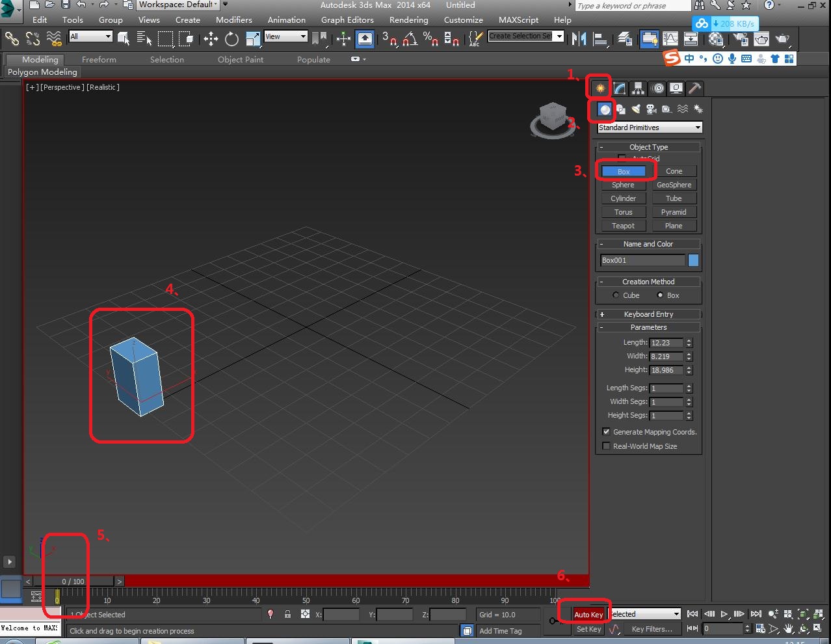This screenshot has height=644, width=831.
Task: Open the Rendering menu
Action: click(x=409, y=20)
